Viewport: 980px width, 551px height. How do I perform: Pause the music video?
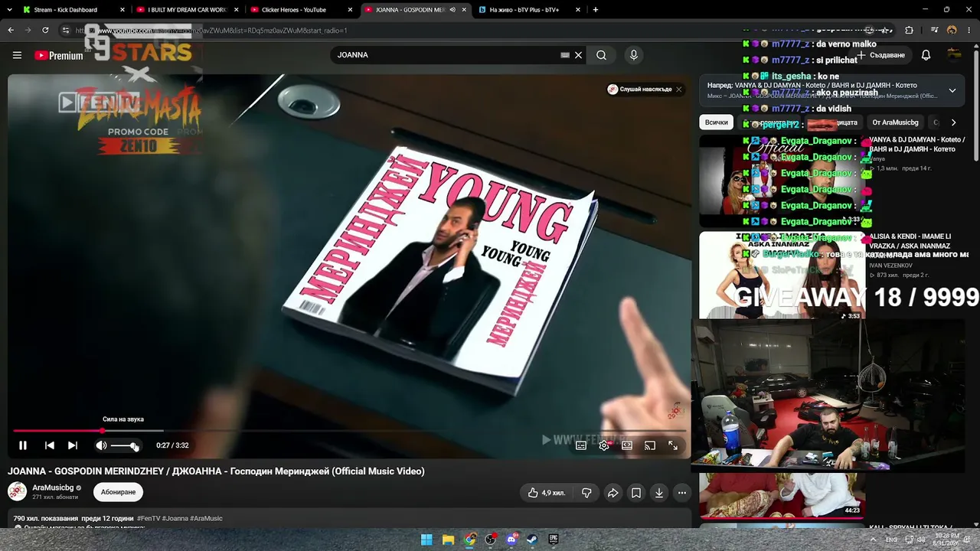(x=23, y=445)
